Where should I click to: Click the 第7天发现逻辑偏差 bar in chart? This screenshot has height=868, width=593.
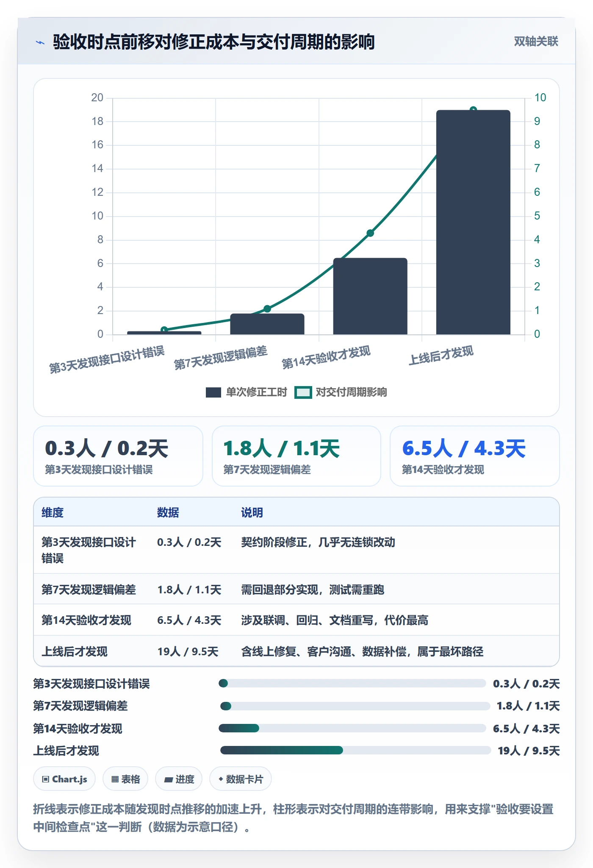click(x=267, y=324)
